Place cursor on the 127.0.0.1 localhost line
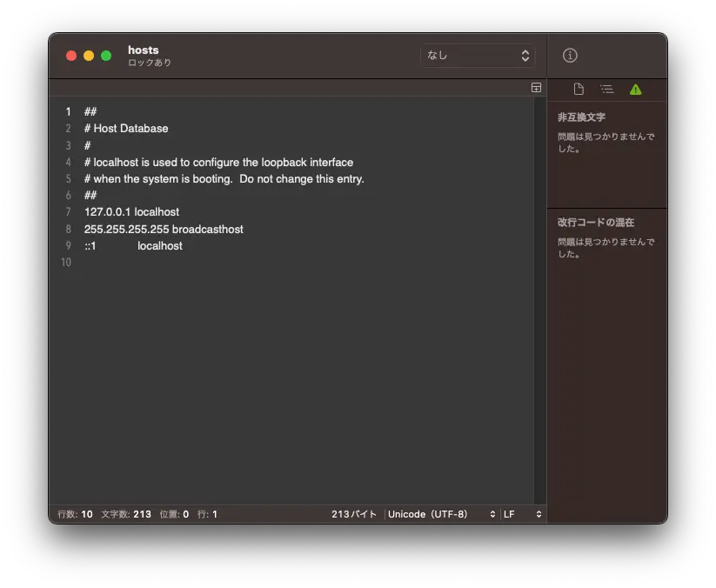Screen dimensions: 716x588 click(132, 212)
